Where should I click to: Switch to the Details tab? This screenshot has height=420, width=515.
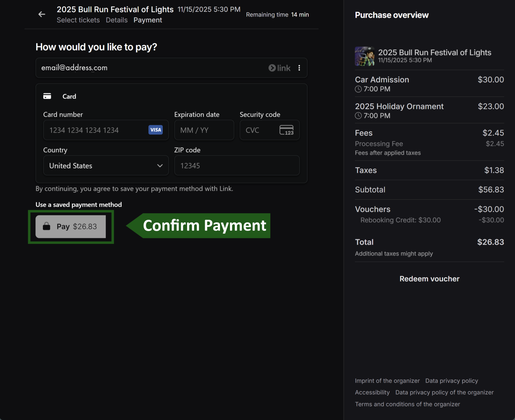[x=117, y=20]
